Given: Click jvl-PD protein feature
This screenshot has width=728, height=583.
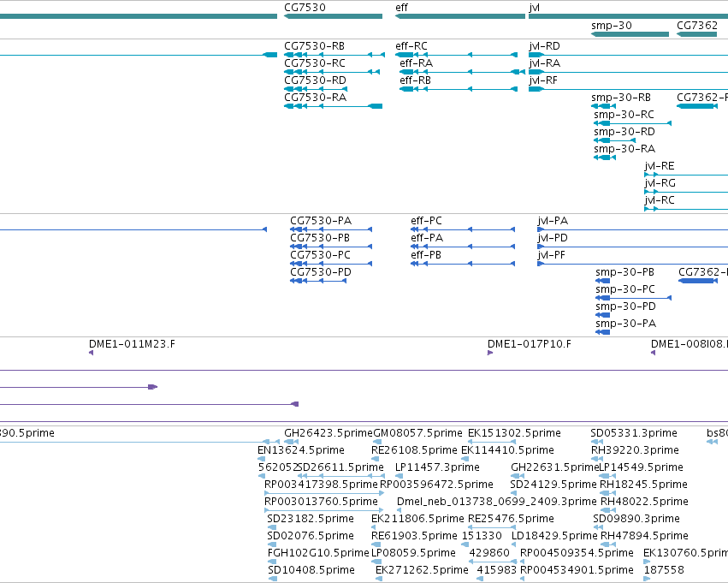Looking at the screenshot, I should 632,247.
